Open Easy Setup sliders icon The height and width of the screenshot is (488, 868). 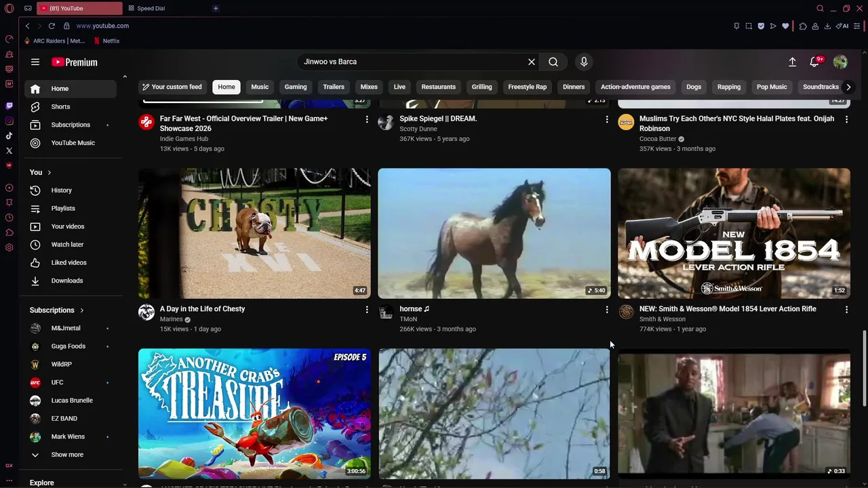pyautogui.click(x=858, y=26)
